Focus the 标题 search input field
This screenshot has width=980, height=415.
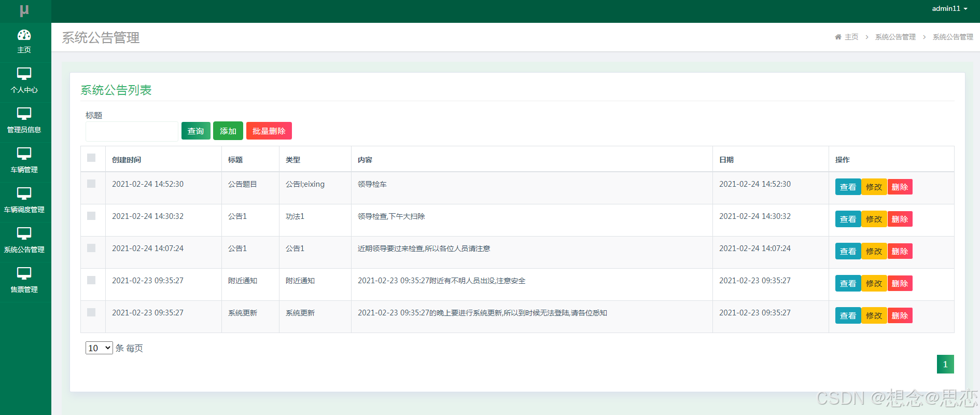132,131
